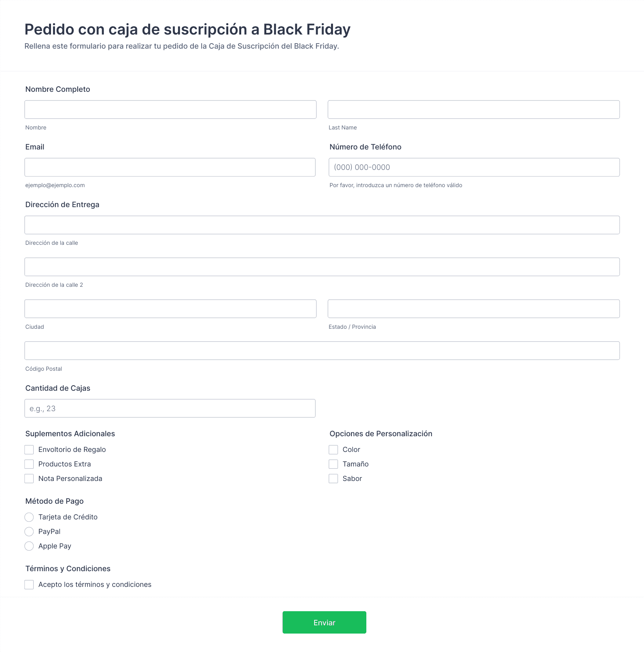Select PayPal as payment method
Image resolution: width=644 pixels, height=652 pixels.
pos(29,532)
